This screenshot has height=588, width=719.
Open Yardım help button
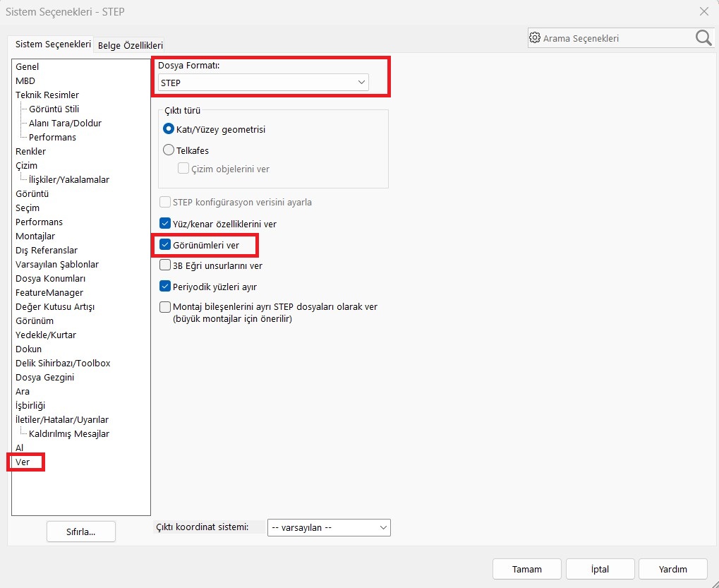(x=672, y=569)
